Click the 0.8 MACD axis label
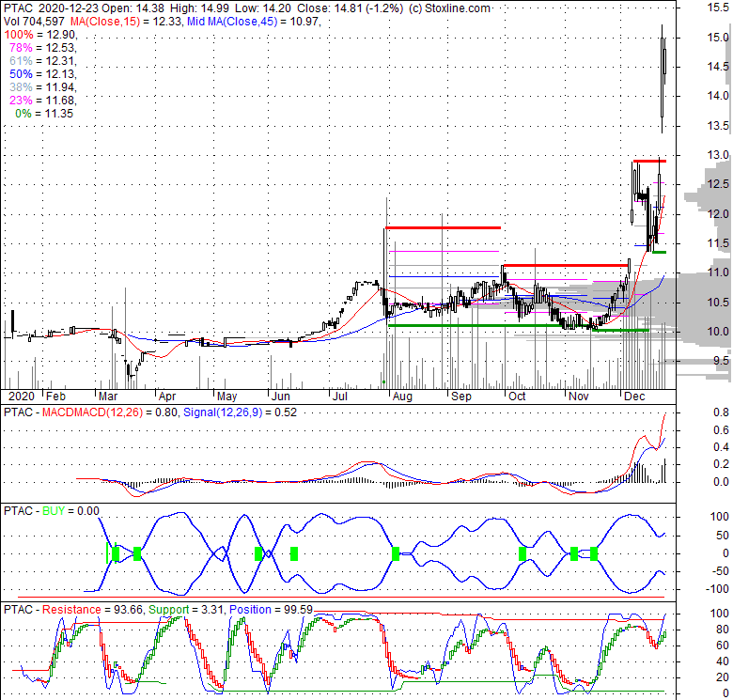 tap(721, 412)
